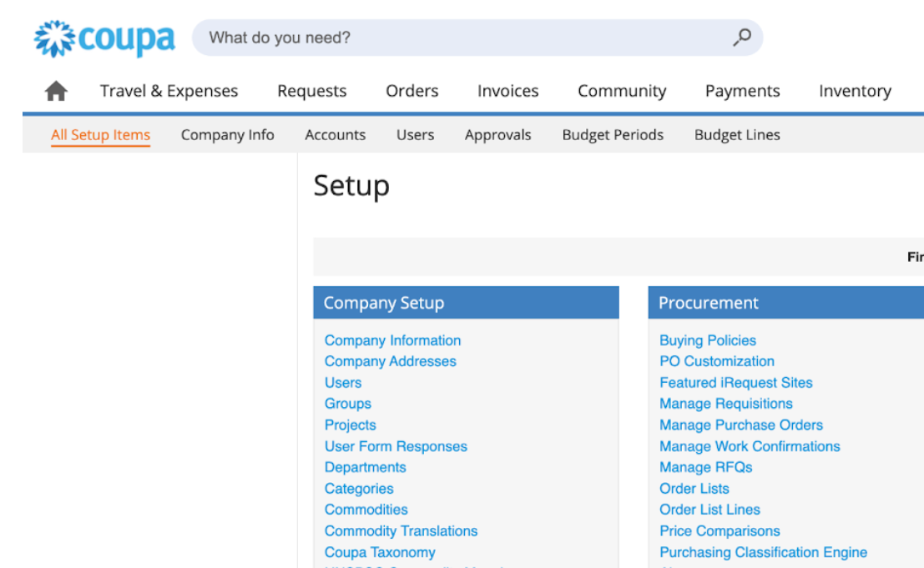The height and width of the screenshot is (568, 924).
Task: Open the Company Addresses link
Action: point(390,361)
